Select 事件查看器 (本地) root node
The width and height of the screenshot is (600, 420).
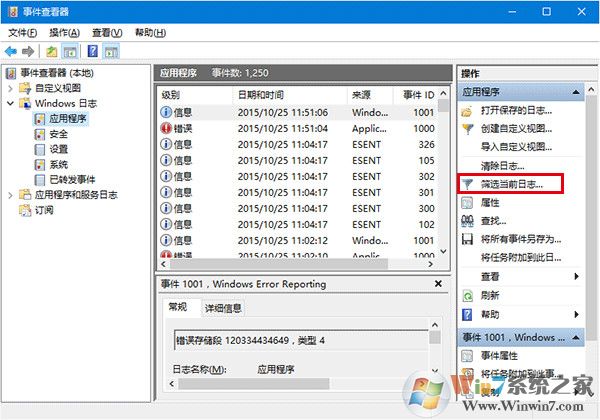57,73
